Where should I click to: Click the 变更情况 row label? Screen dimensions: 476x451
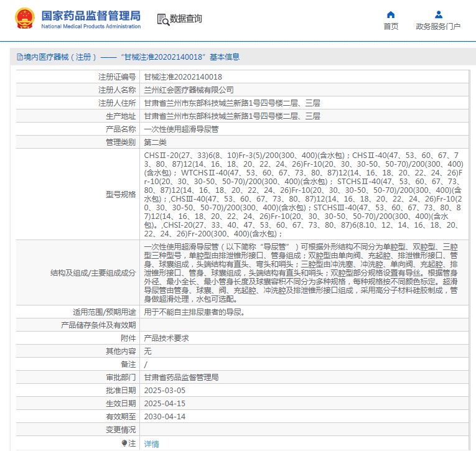pyautogui.click(x=121, y=430)
